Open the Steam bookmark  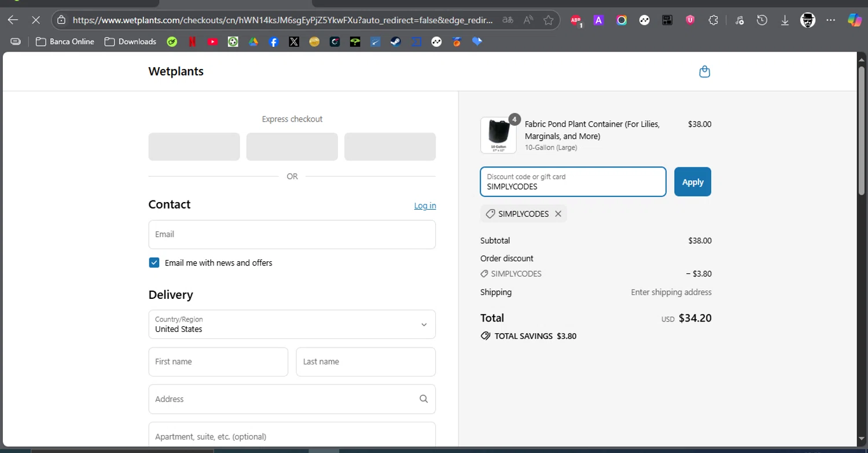pos(396,42)
